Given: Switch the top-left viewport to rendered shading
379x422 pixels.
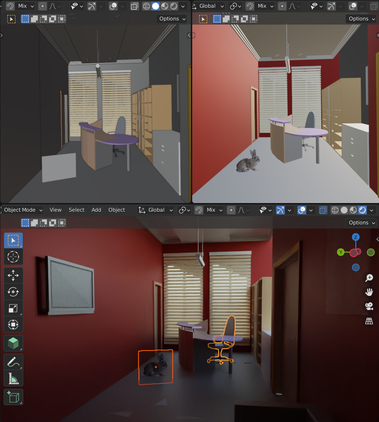Looking at the screenshot, I should coord(174,6).
